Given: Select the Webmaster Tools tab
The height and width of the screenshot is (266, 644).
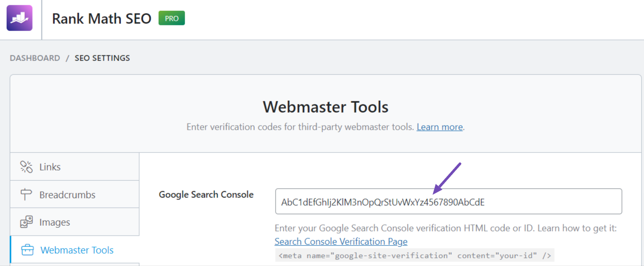Looking at the screenshot, I should point(74,249).
